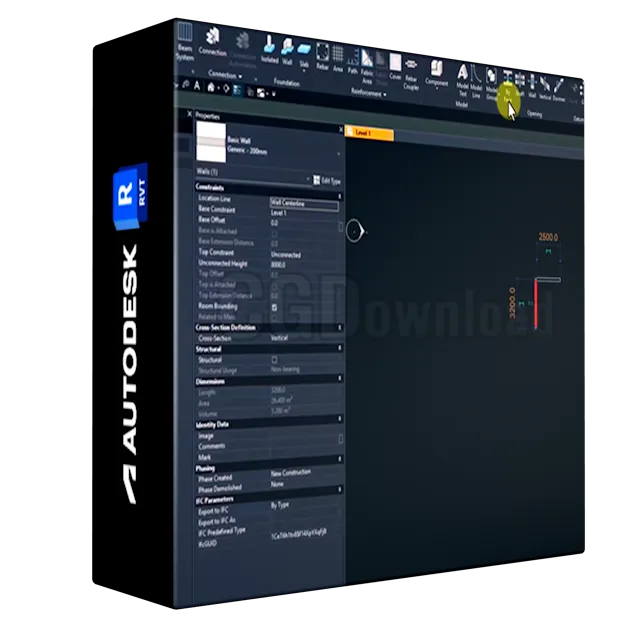Collapse the Structural section header
This screenshot has width=630, height=630.
pos(340,348)
